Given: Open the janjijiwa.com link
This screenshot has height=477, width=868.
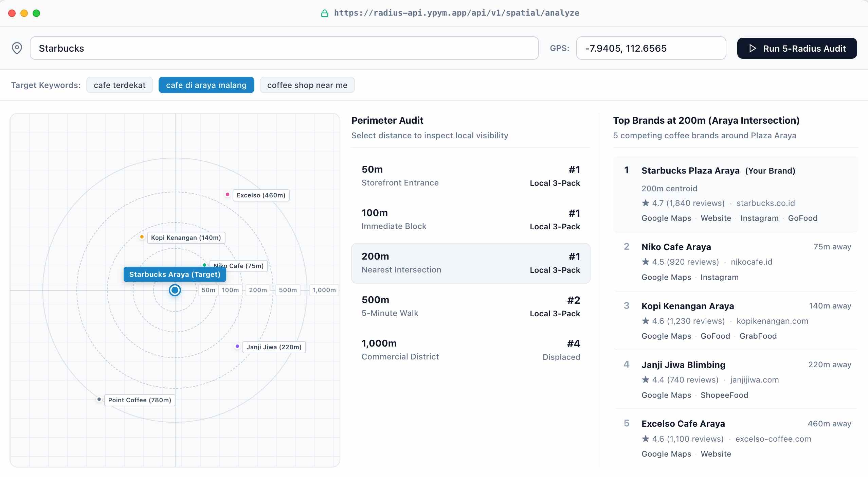Looking at the screenshot, I should [755, 380].
